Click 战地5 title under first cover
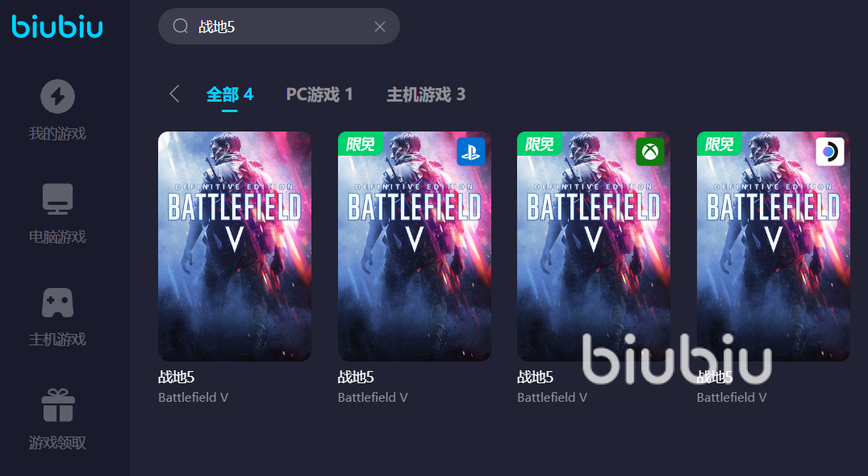 click(176, 378)
